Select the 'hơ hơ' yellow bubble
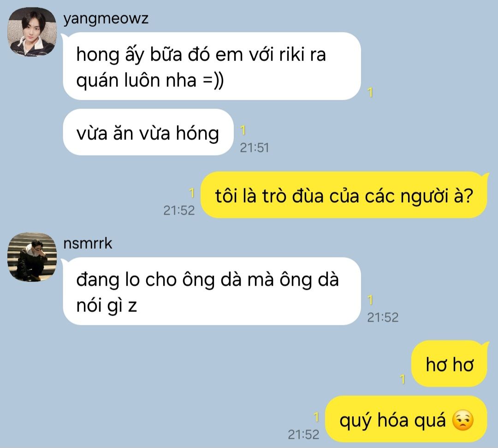 tap(449, 364)
